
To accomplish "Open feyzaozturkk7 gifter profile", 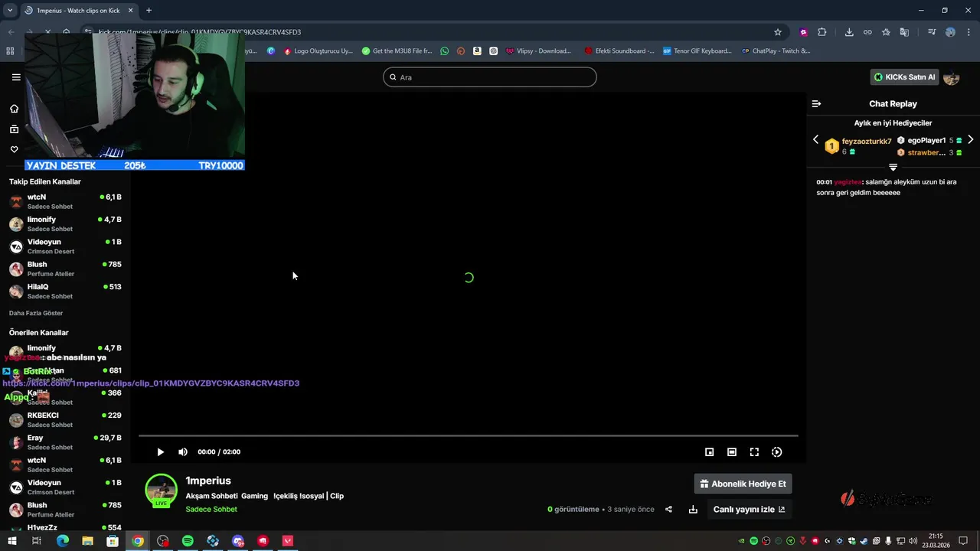I will (867, 142).
